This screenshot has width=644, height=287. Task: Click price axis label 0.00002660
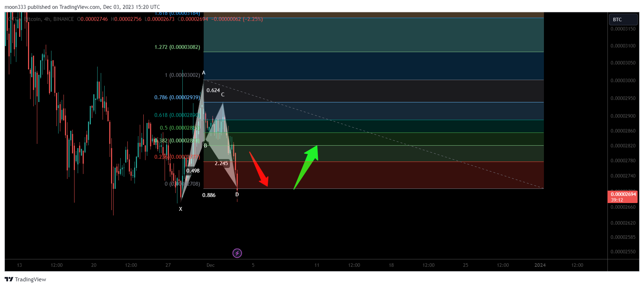point(623,207)
